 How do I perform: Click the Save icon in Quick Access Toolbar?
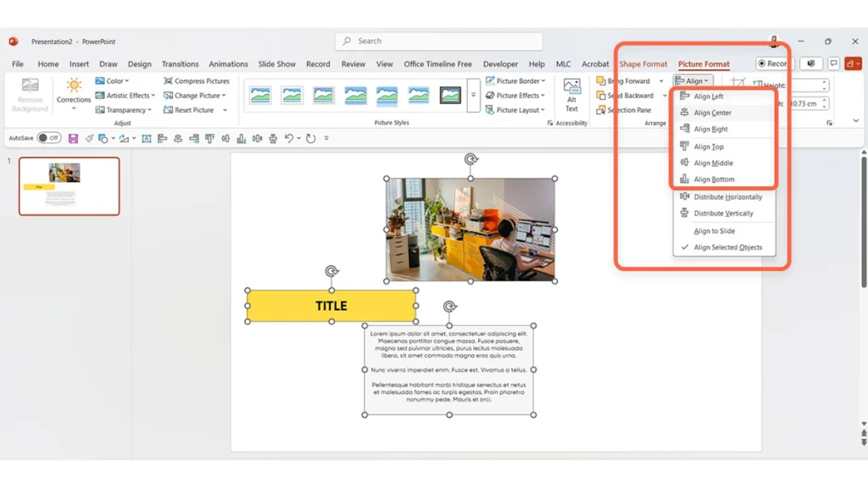[73, 138]
